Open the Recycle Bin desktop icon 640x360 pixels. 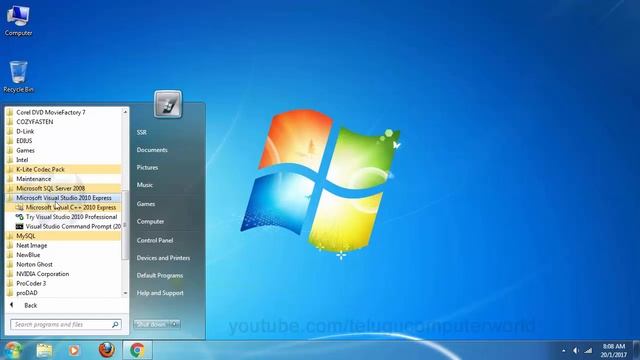click(x=18, y=77)
